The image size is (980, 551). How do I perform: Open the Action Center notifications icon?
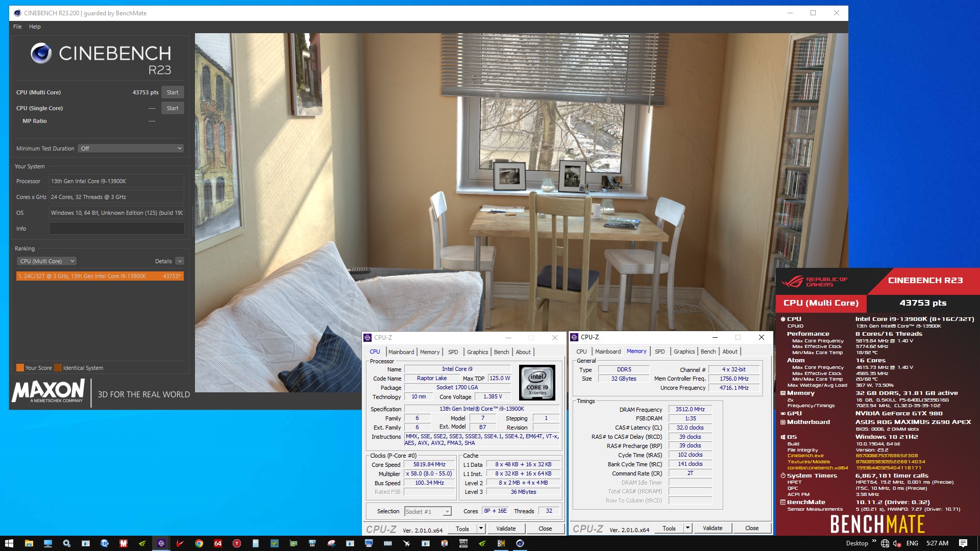[x=963, y=543]
